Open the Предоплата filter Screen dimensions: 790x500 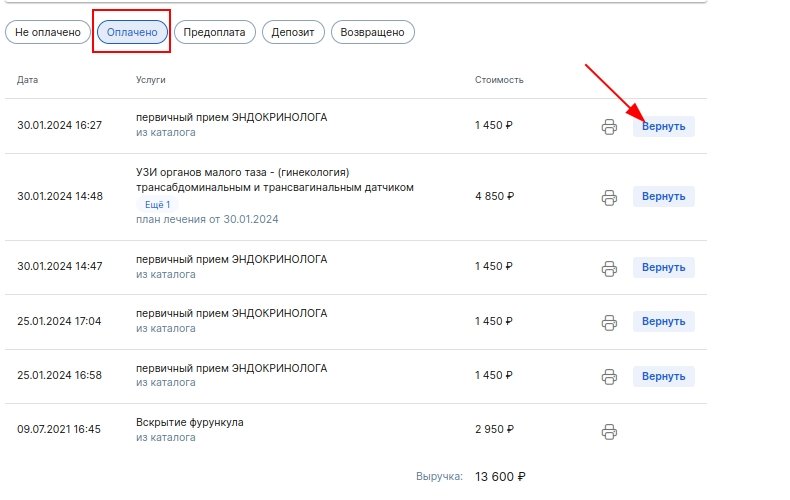(216, 32)
